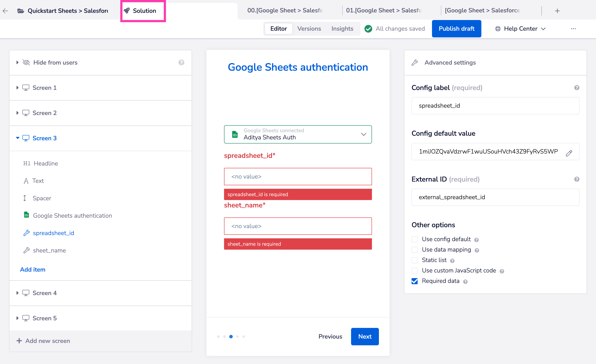Enable Use data mapping checkbox
This screenshot has height=364, width=596.
[x=415, y=250]
